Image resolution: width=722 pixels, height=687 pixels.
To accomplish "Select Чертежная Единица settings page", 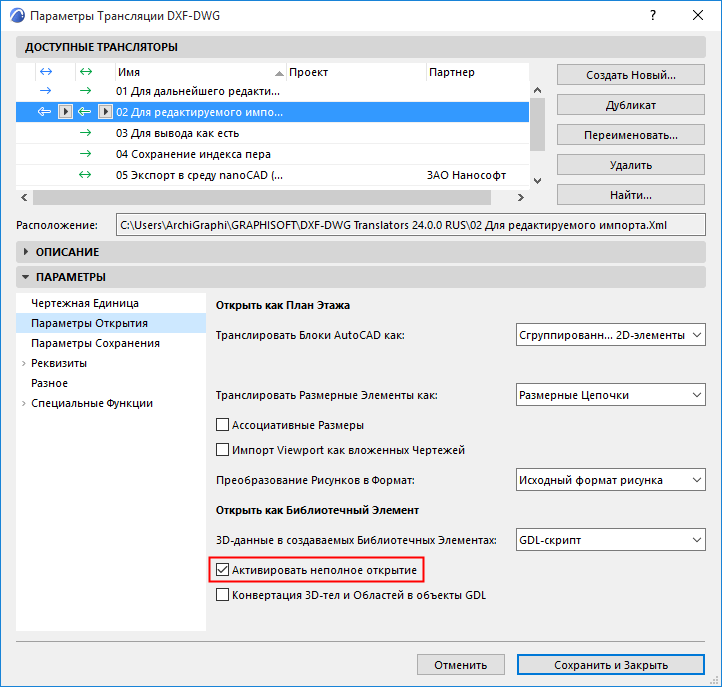I will pos(111,303).
